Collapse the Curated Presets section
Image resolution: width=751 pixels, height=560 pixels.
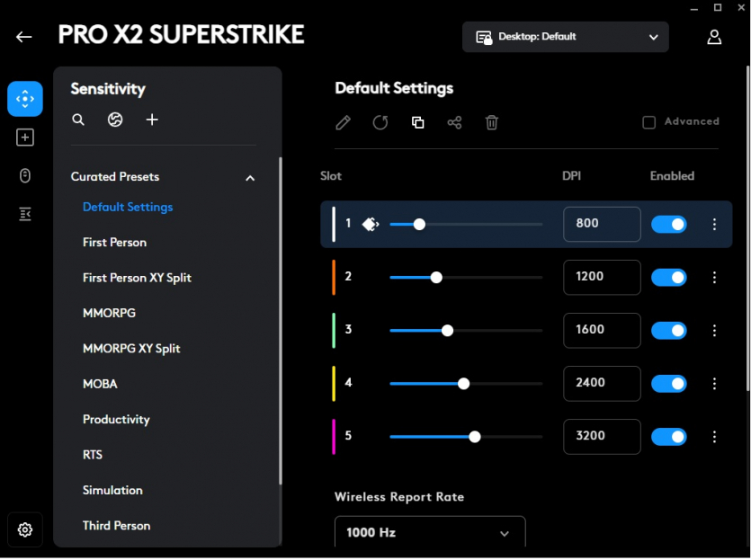click(x=250, y=178)
